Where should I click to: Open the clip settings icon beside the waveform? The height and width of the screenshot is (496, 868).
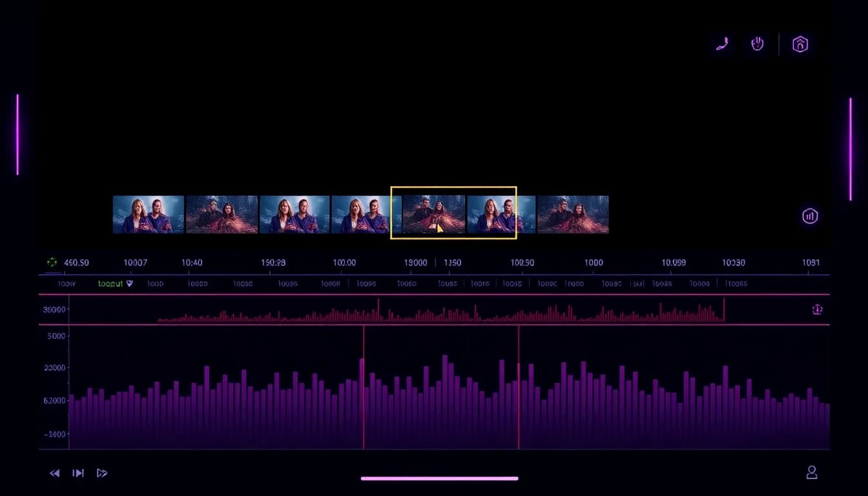tap(817, 309)
